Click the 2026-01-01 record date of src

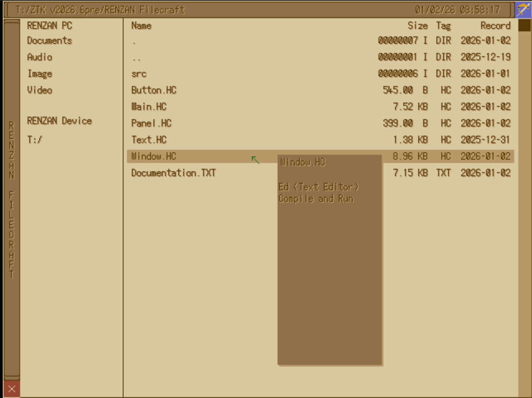click(486, 73)
